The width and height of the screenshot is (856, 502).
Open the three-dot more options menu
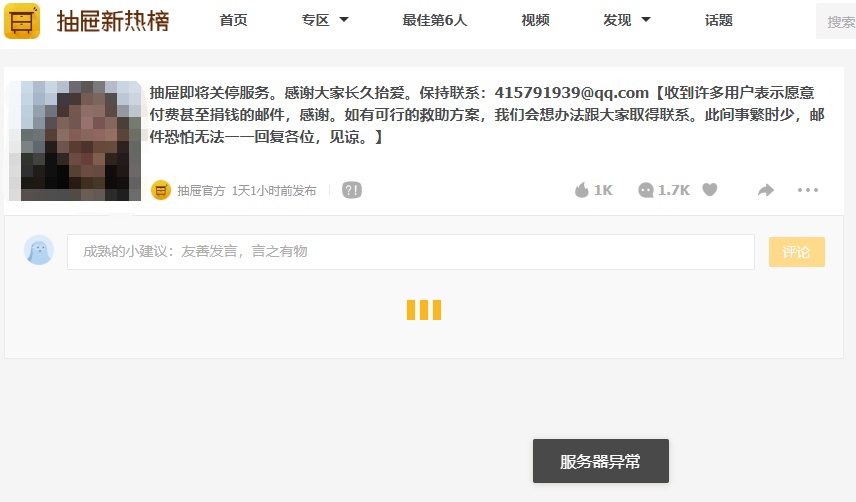(x=808, y=190)
